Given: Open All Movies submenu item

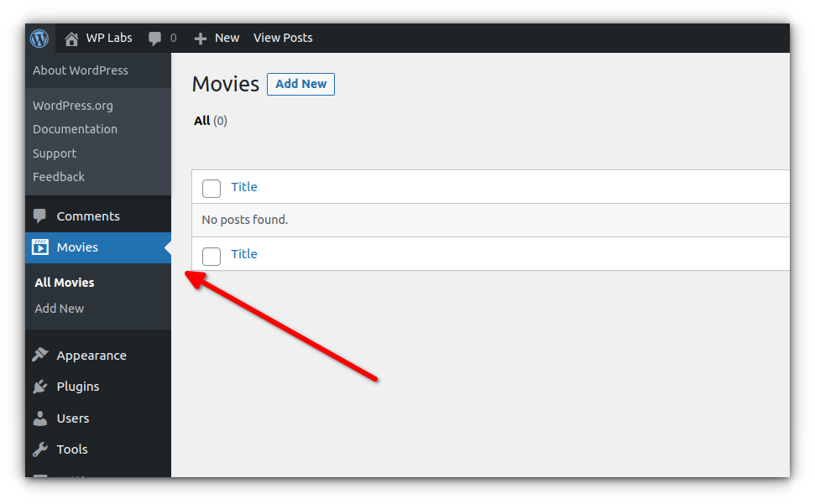Looking at the screenshot, I should tap(65, 283).
